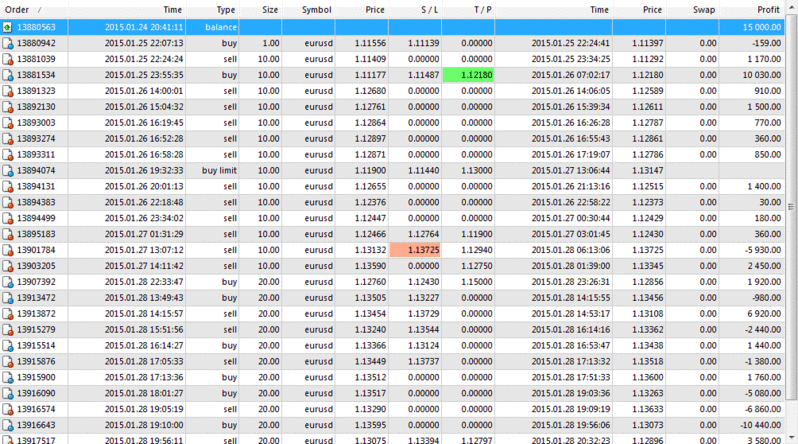The height and width of the screenshot is (444, 798).
Task: Click close time 2015.01.28 06:13:06
Action: tap(571, 250)
